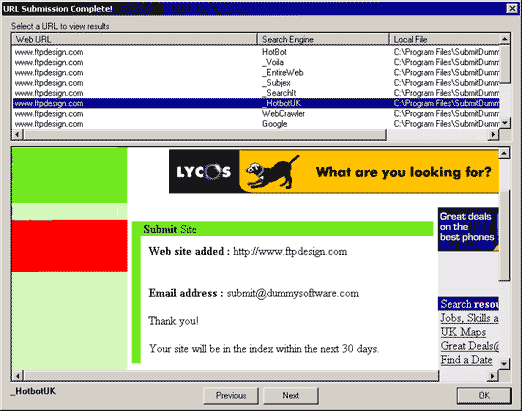522x411 pixels.
Task: Click left arrow of results list horizontal scrollbar
Action: pyautogui.click(x=18, y=134)
